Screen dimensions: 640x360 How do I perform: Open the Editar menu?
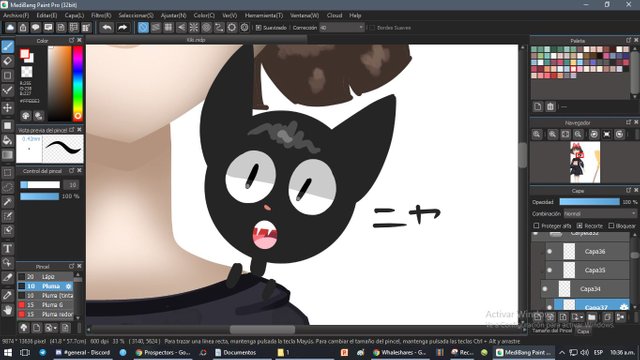[47, 16]
